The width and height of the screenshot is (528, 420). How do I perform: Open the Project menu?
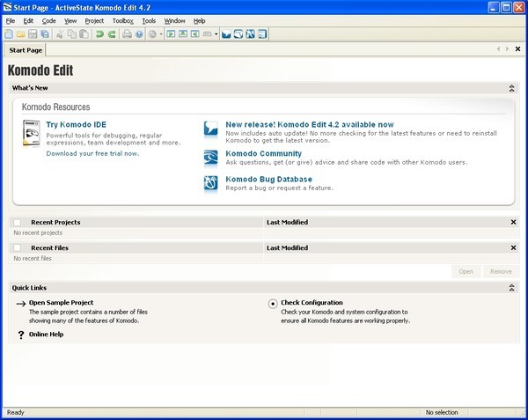tap(94, 20)
